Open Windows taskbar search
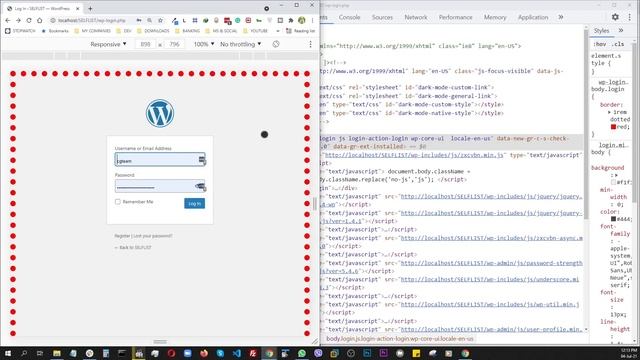Viewport: 640px width, 360px height. [24, 353]
